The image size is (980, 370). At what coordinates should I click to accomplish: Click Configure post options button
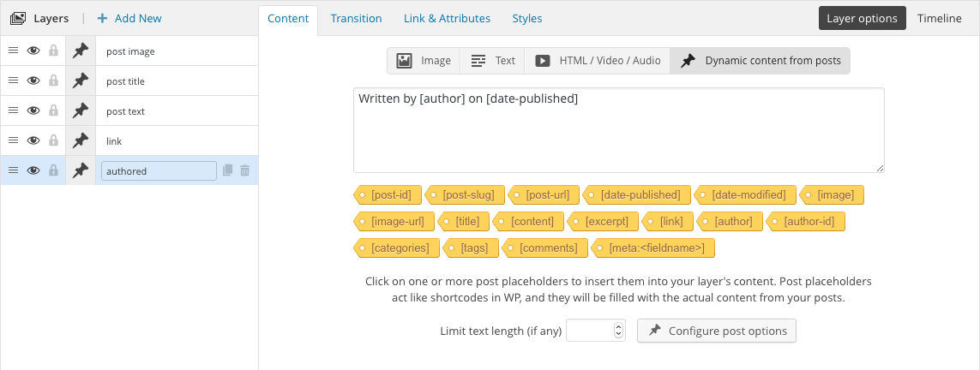tap(717, 331)
